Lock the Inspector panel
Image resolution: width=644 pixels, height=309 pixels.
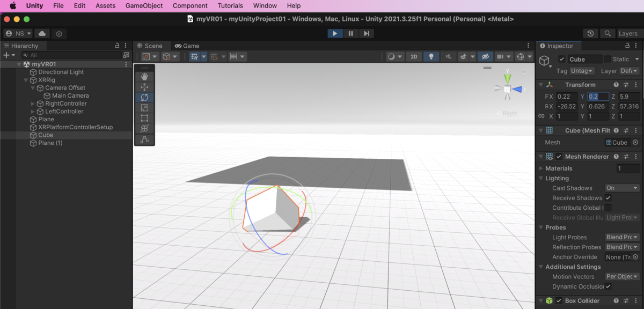point(628,46)
